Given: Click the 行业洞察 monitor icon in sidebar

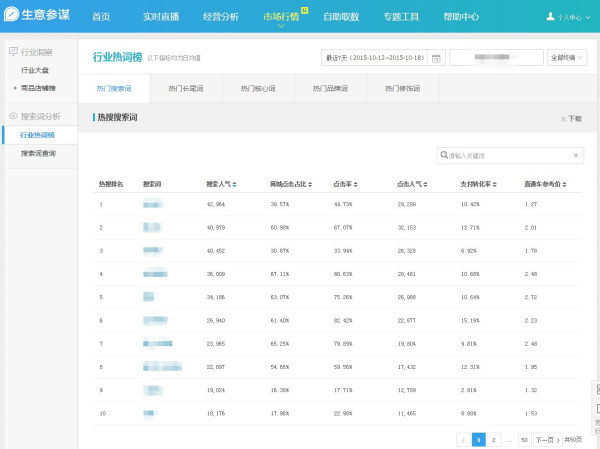Looking at the screenshot, I should click(x=13, y=51).
